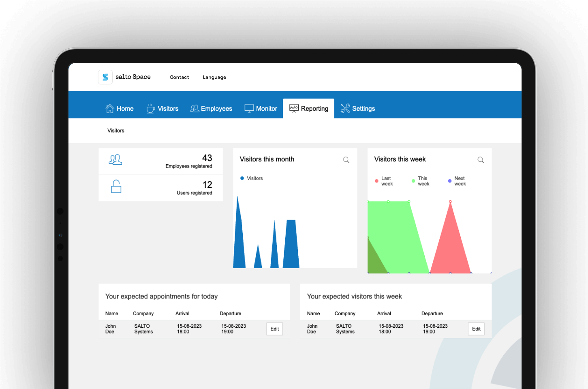This screenshot has height=389, width=588.
Task: Open the Visitors tab
Action: click(x=163, y=108)
